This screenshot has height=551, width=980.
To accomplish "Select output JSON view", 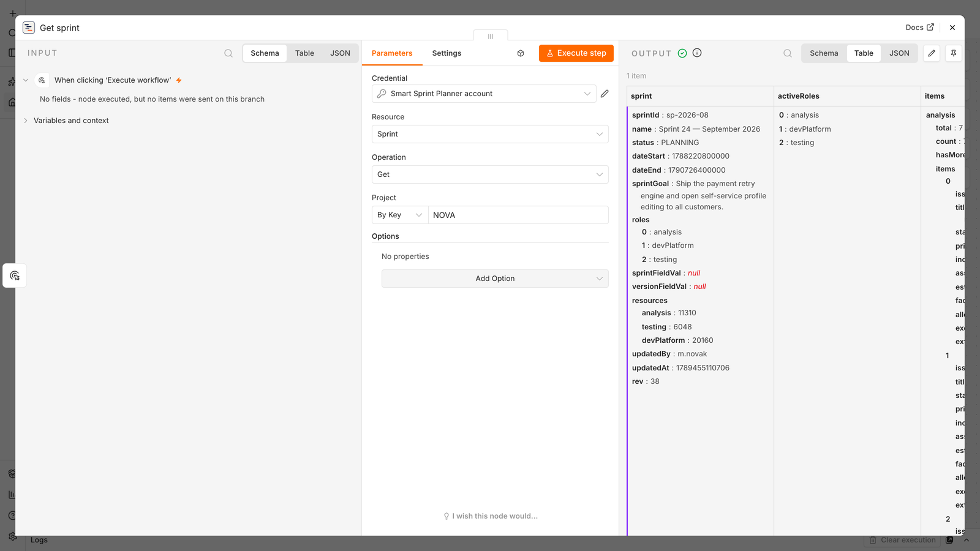I will [899, 53].
